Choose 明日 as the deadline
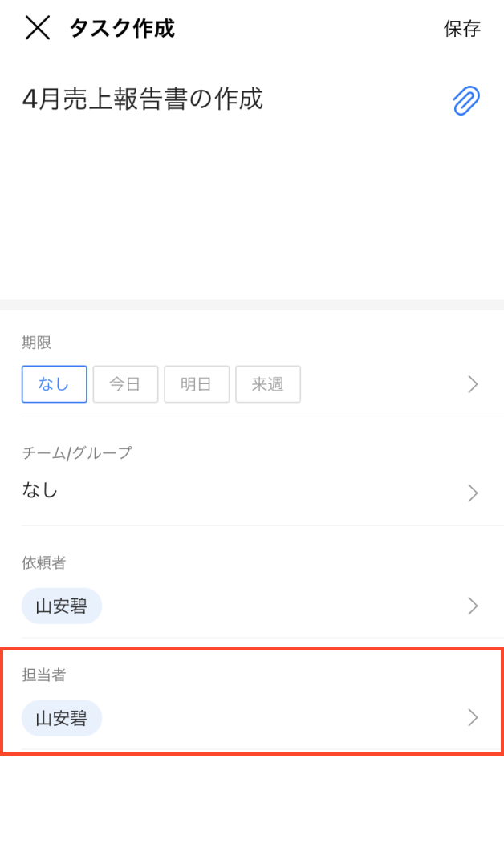504x868 pixels. click(197, 384)
